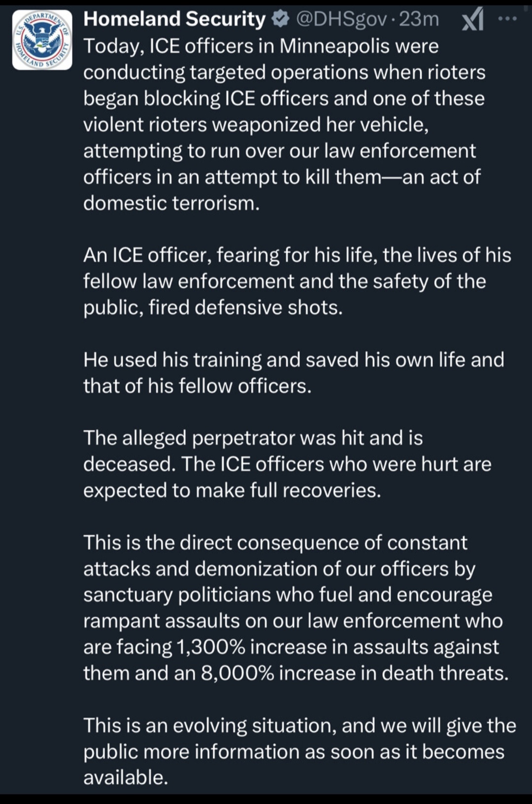The image size is (532, 804).
Task: Open the three-dot more options menu
Action: (507, 19)
